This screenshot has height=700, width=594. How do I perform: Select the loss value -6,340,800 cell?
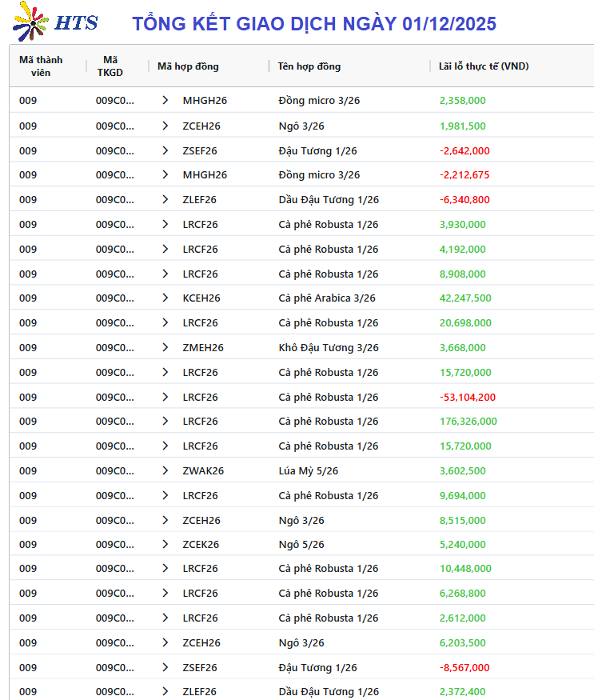(464, 200)
